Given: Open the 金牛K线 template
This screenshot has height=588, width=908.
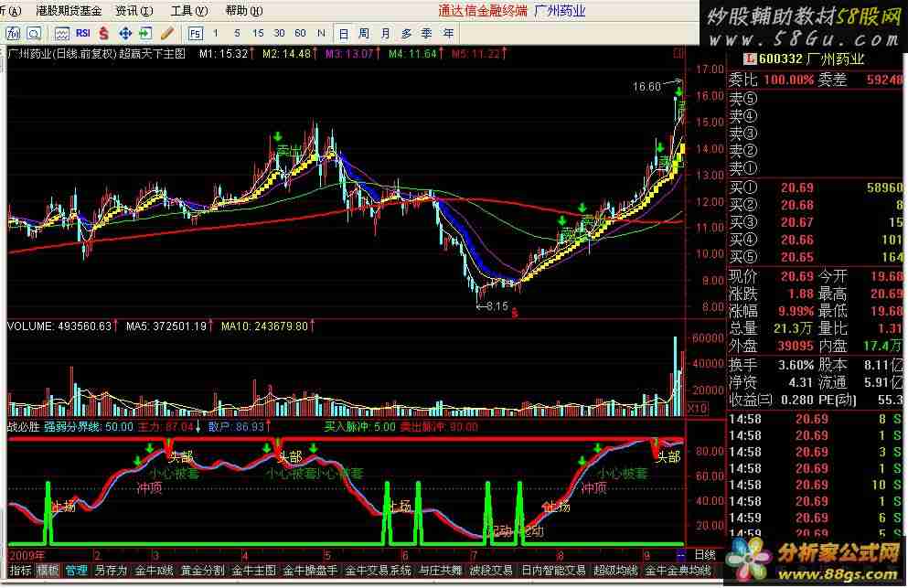Looking at the screenshot, I should [154, 571].
